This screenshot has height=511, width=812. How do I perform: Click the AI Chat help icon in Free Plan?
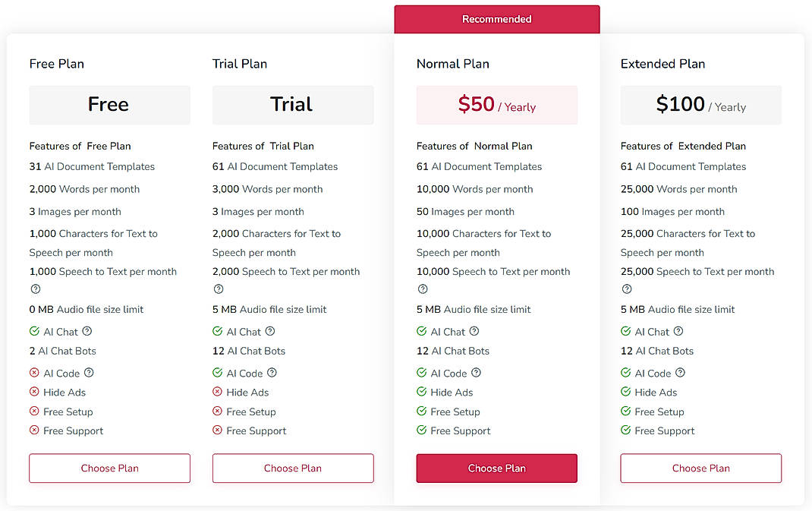(x=86, y=330)
